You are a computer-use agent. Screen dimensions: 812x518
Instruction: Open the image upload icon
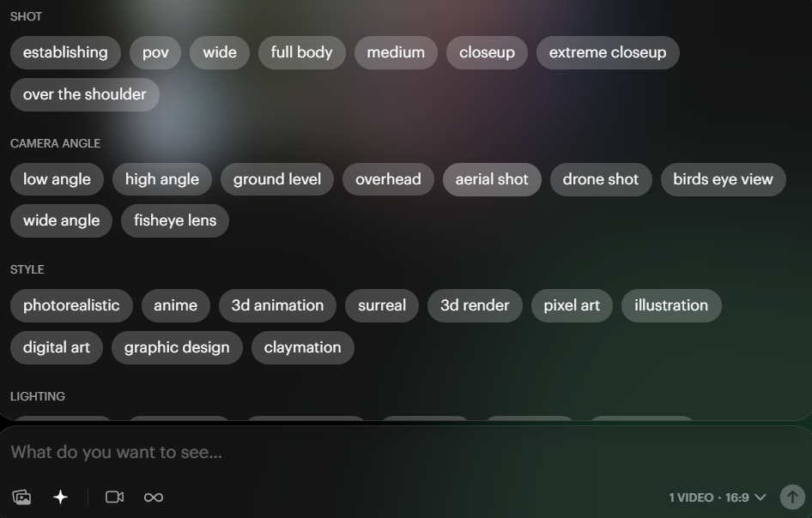tap(21, 497)
